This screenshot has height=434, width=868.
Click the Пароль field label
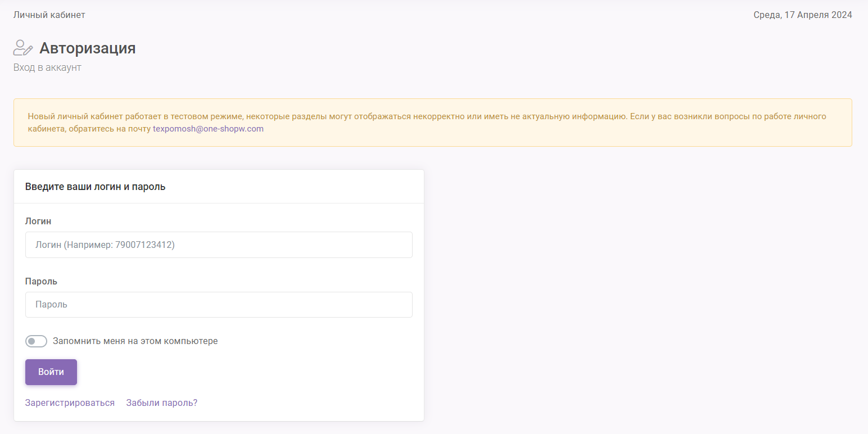[41, 281]
